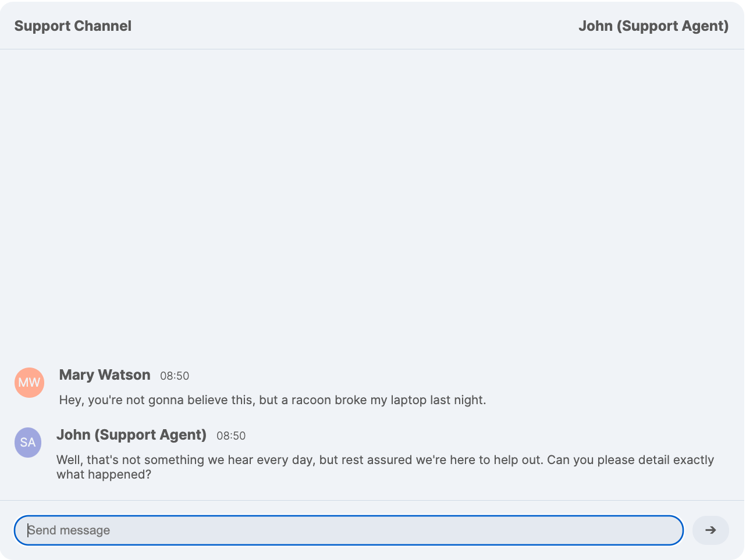Select John (Support Agent) in the header
This screenshot has width=746, height=560.
click(653, 26)
